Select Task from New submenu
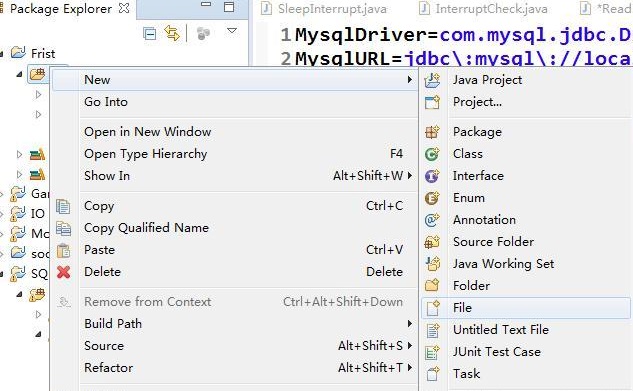The width and height of the screenshot is (633, 391). click(x=526, y=374)
